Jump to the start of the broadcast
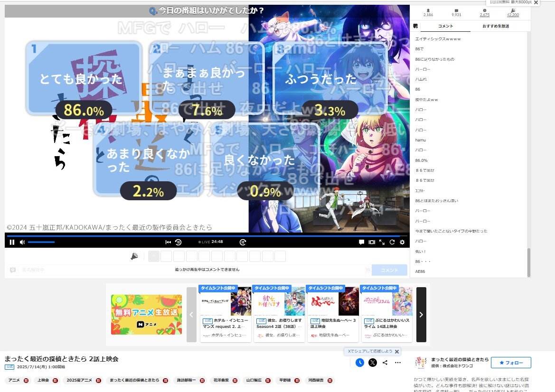The height and width of the screenshot is (392, 555). [168, 243]
